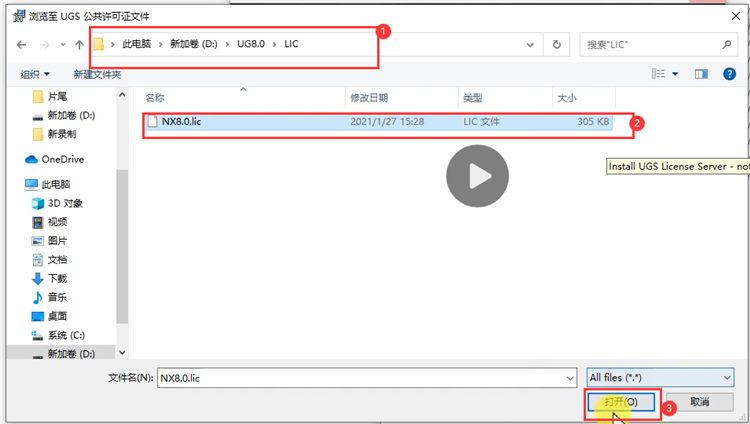Sort by 类型 column header
Screen dimensions: 750x424
tap(473, 98)
